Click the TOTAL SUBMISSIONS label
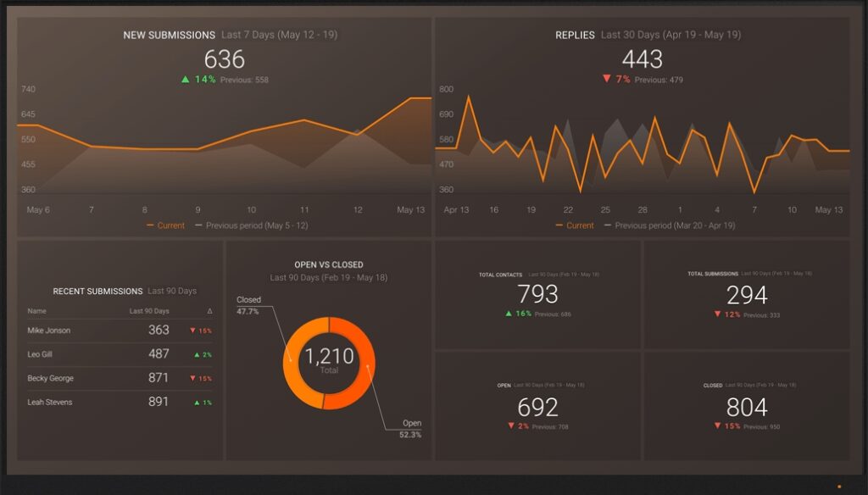Viewport: 868px width, 495px height. pyautogui.click(x=713, y=274)
